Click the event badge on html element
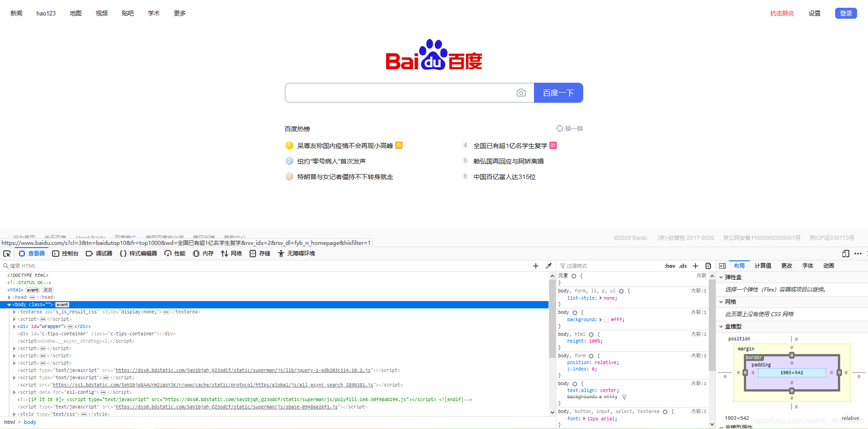This screenshot has width=868, height=429. [x=33, y=290]
